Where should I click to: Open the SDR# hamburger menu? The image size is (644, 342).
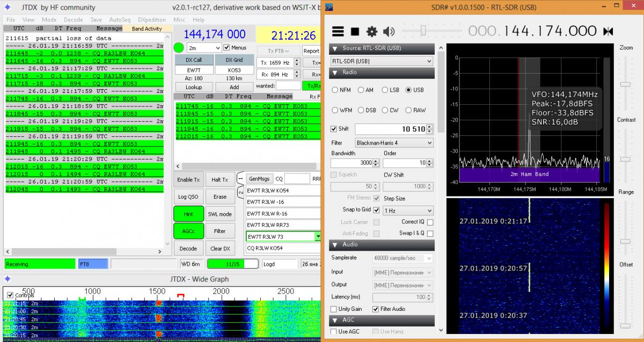coord(338,31)
